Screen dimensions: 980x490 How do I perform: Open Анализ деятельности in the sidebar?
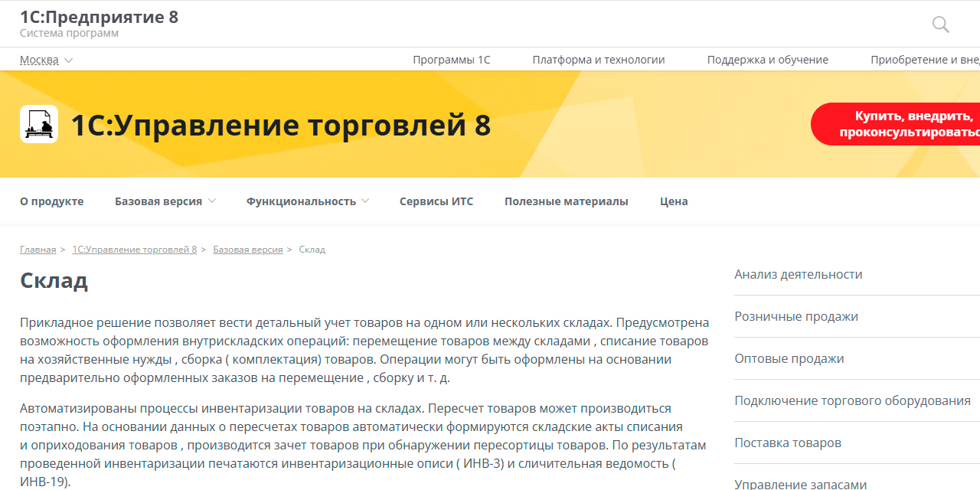click(799, 274)
